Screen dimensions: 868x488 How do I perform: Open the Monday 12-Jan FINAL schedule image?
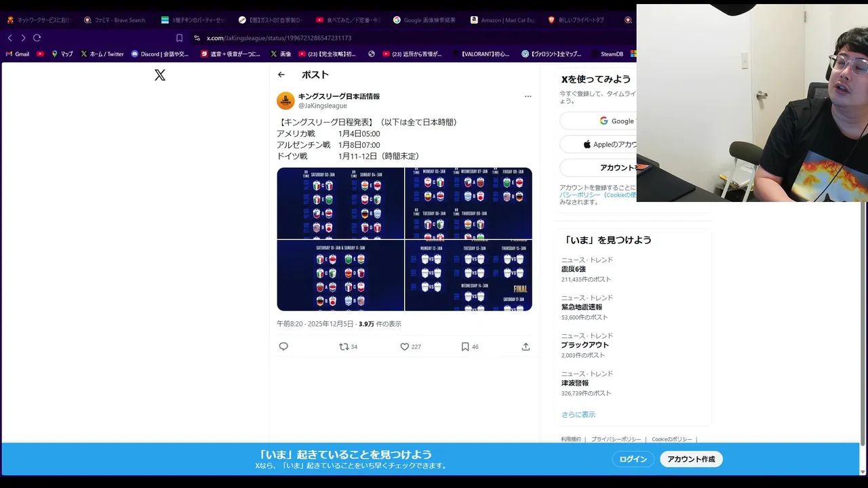point(469,275)
